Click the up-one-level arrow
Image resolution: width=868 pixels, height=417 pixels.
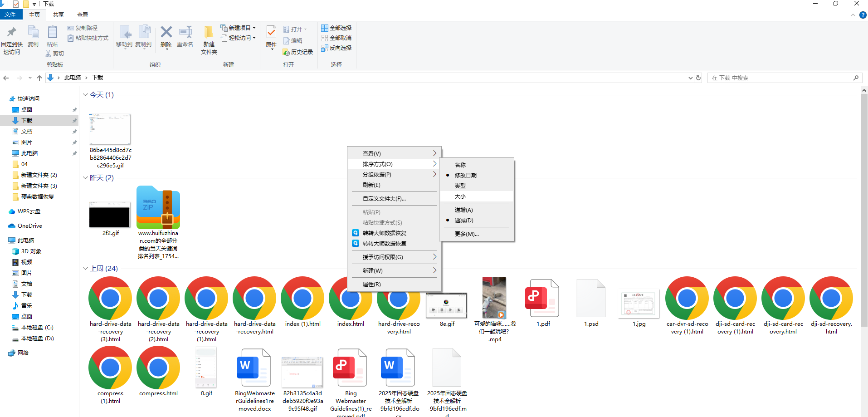click(39, 78)
